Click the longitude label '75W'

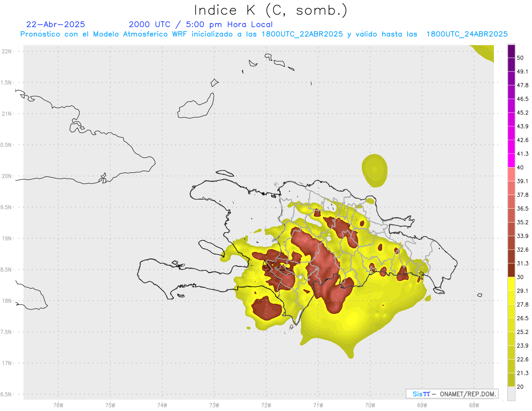pyautogui.click(x=110, y=405)
